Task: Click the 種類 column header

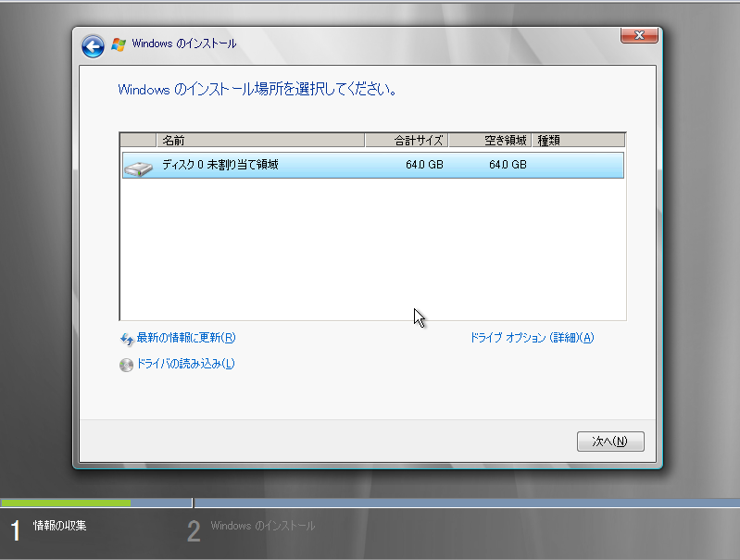Action: (578, 140)
